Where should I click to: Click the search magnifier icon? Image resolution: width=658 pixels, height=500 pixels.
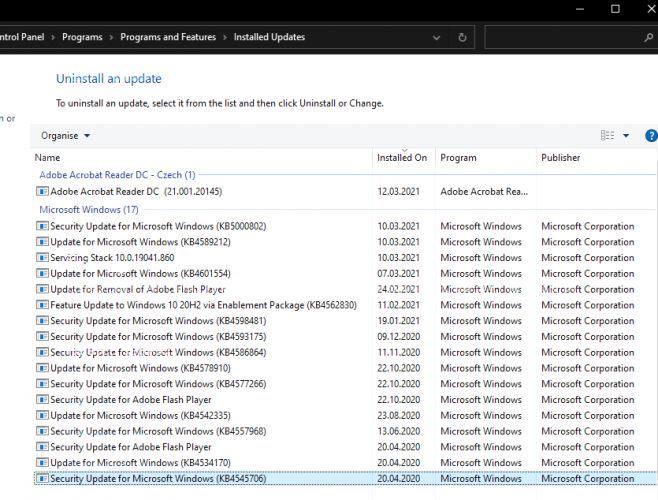(x=648, y=37)
